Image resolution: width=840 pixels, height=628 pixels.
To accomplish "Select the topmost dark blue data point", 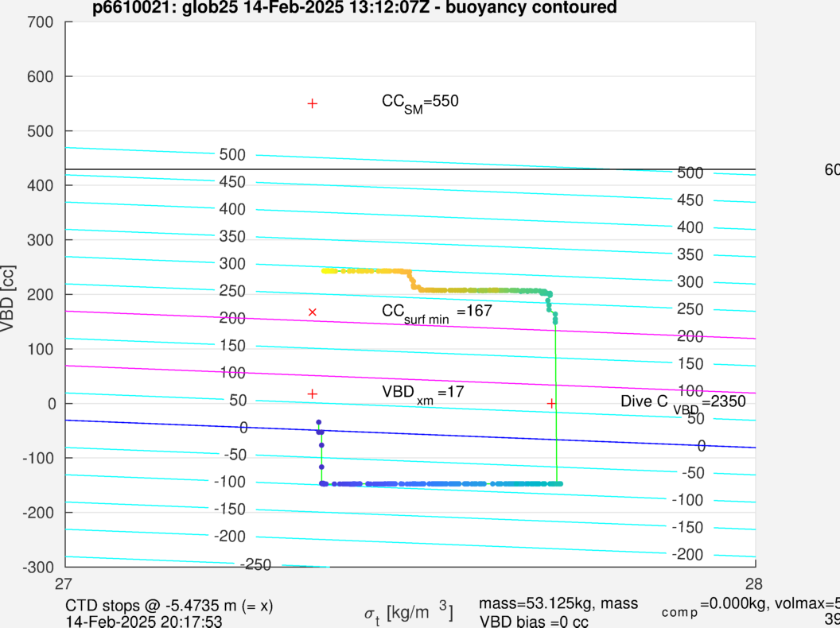I will tap(319, 422).
